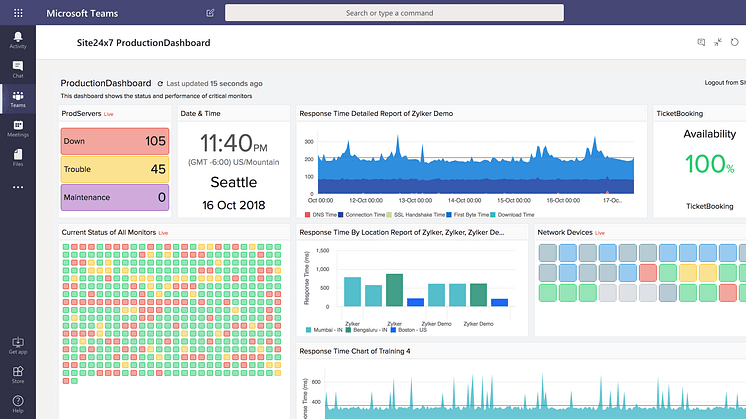Show the tab conversation icon
This screenshot has height=419, width=746.
point(701,43)
